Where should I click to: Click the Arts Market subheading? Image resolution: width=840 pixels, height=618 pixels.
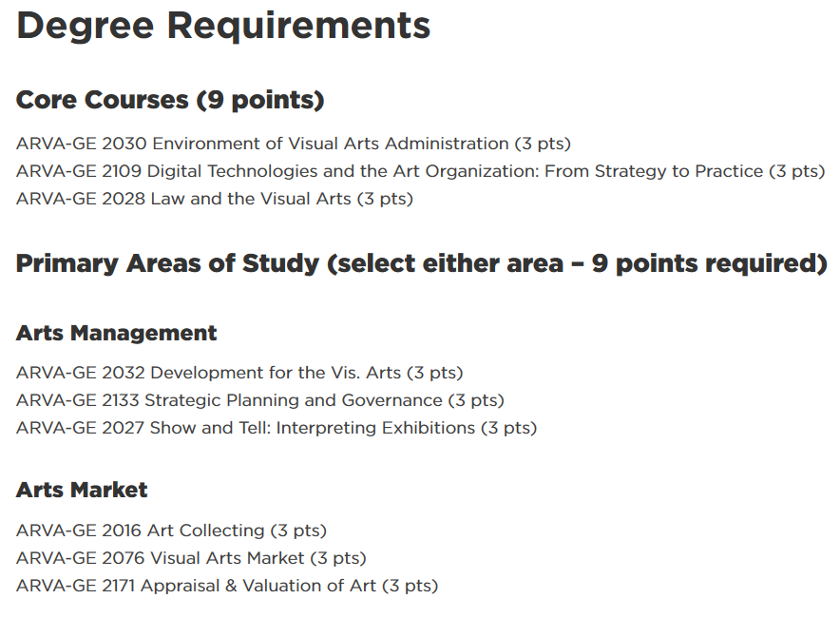(82, 490)
